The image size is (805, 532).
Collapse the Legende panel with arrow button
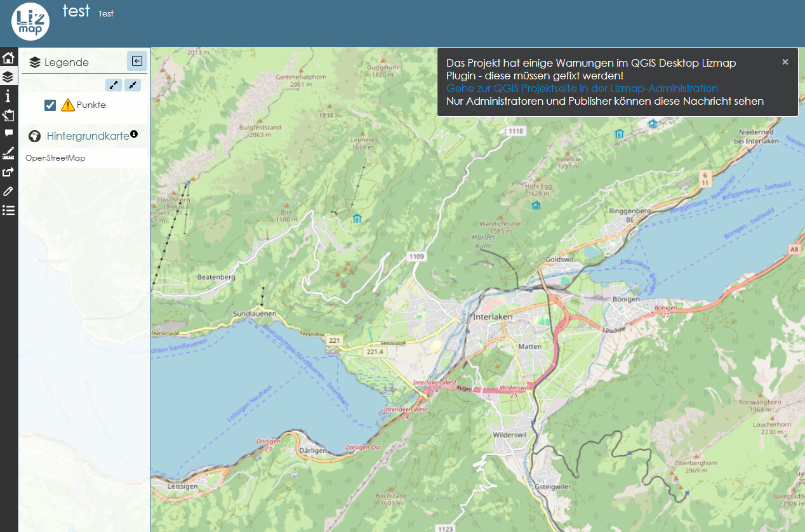[136, 61]
